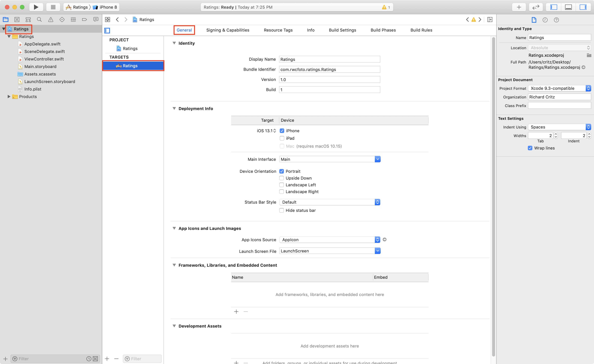The image size is (594, 364).
Task: Go back in editor history
Action: click(x=117, y=20)
